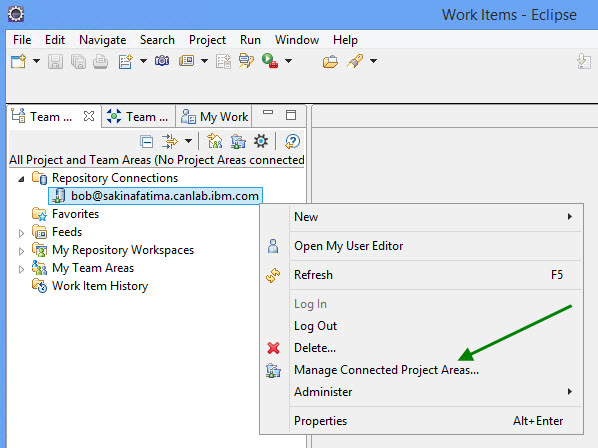This screenshot has width=598, height=448.
Task: Close the Team Artifacts tab
Action: (x=89, y=116)
